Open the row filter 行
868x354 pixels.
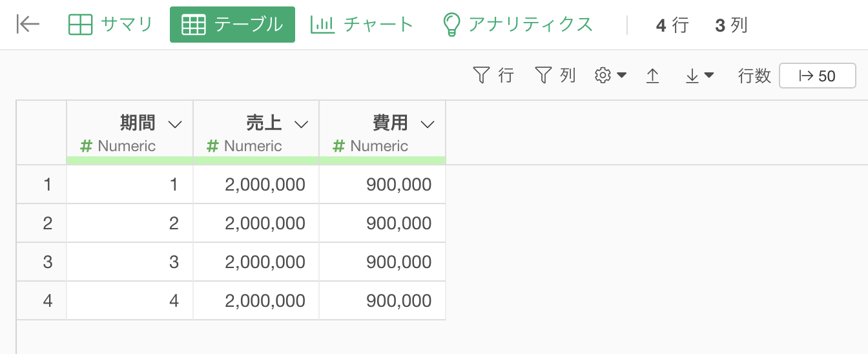pos(493,76)
